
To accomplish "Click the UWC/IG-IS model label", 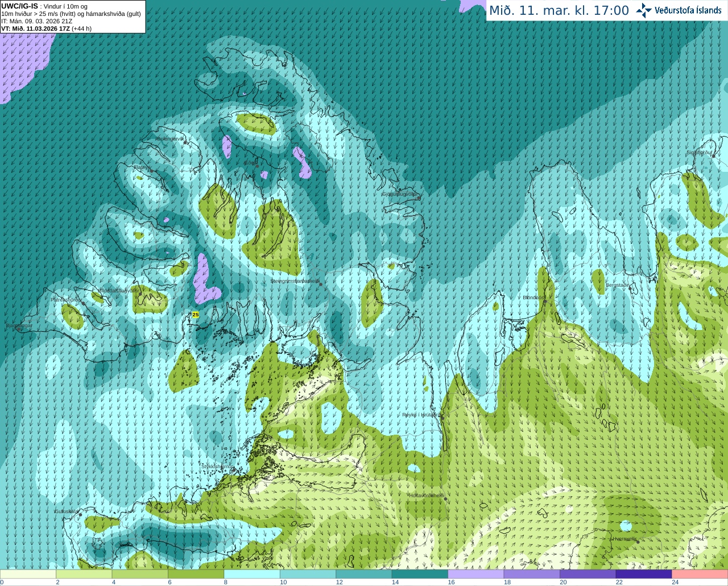I will [19, 6].
